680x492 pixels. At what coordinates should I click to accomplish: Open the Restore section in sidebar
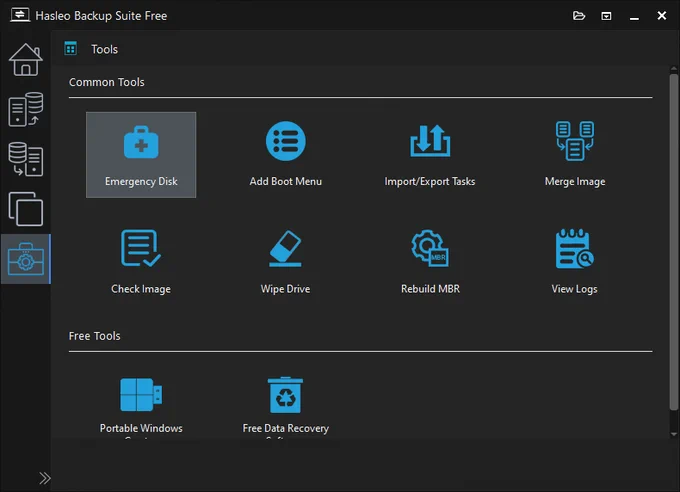26,159
